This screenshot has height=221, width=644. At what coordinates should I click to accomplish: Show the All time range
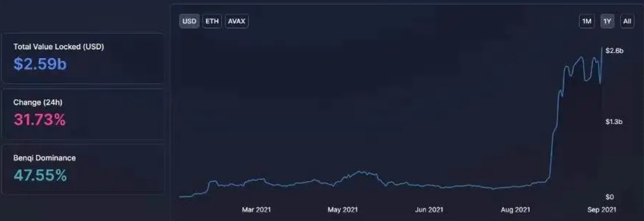pos(627,21)
